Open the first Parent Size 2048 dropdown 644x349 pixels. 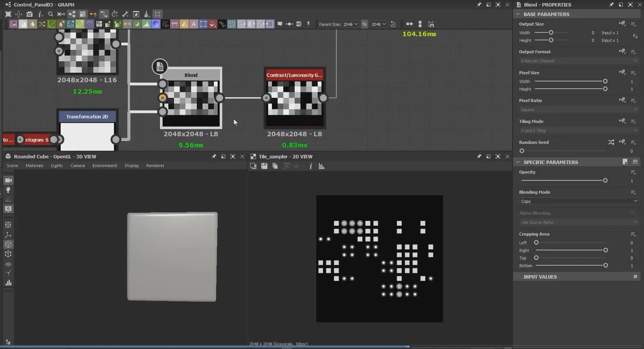pos(350,24)
